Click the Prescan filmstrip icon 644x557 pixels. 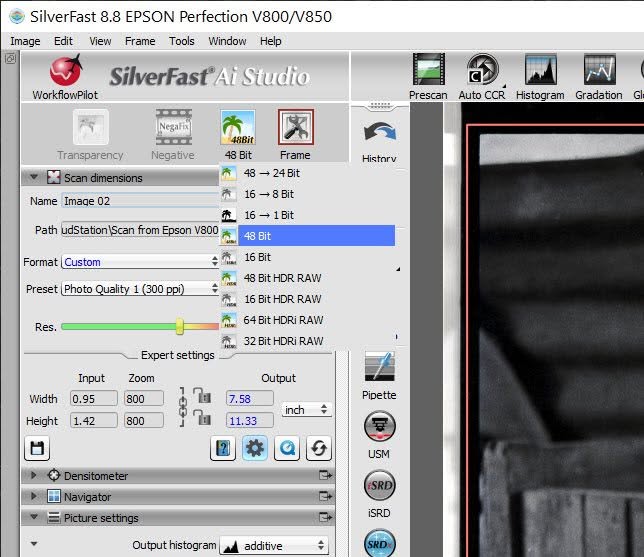[428, 70]
